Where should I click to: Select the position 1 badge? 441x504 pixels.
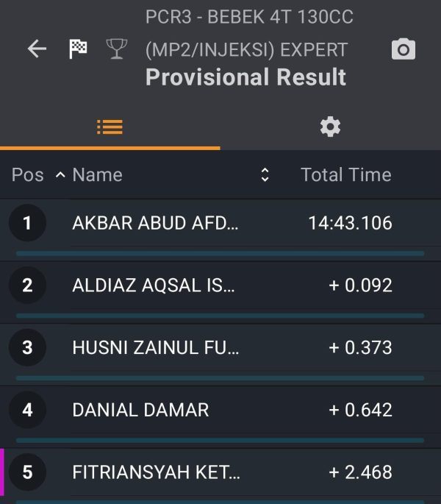pos(27,223)
